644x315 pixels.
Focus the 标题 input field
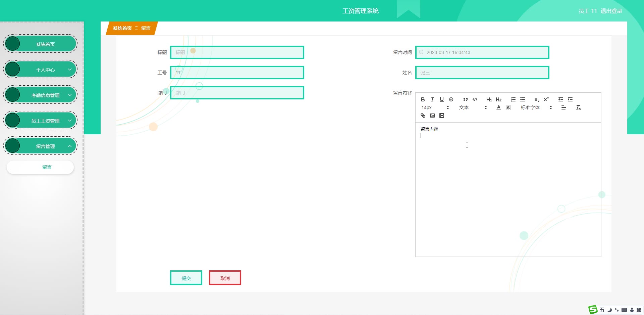[x=237, y=52]
